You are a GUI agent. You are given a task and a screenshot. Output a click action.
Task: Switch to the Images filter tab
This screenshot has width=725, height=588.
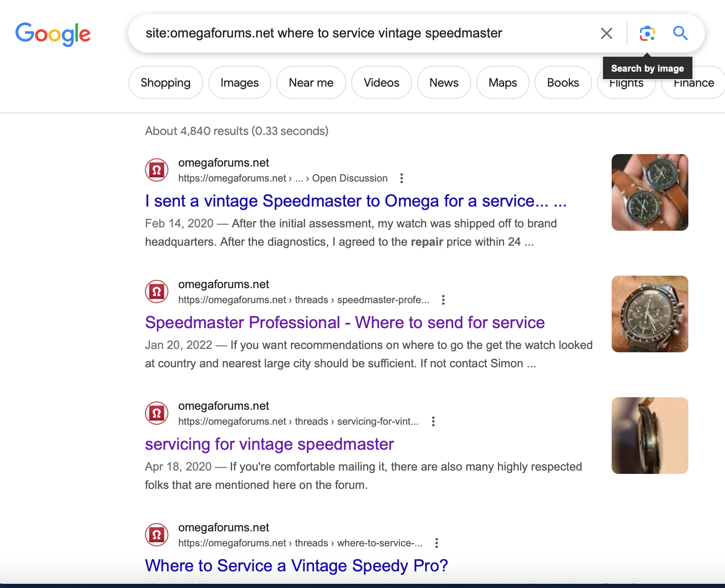tap(240, 83)
